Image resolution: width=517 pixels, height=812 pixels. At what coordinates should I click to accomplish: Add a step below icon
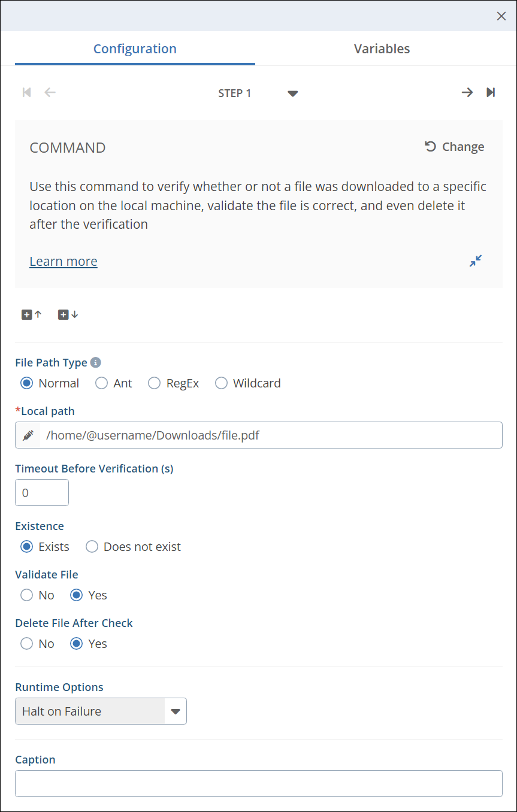[68, 314]
